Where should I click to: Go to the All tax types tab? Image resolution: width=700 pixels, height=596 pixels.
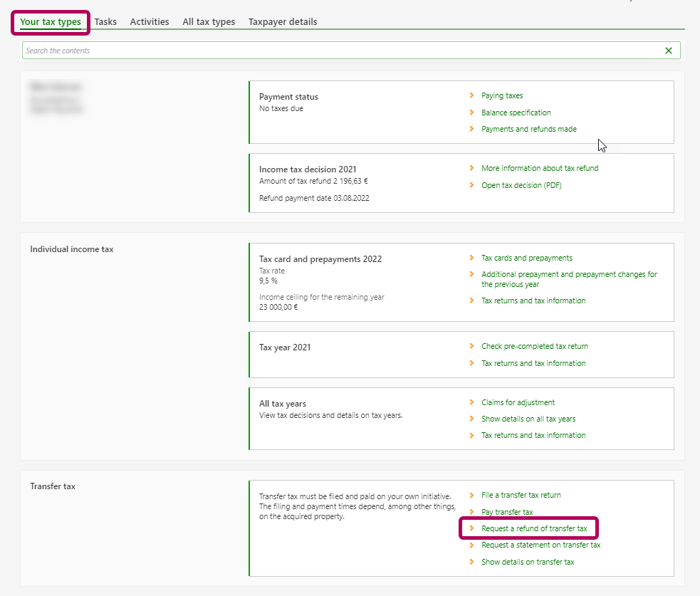click(209, 22)
